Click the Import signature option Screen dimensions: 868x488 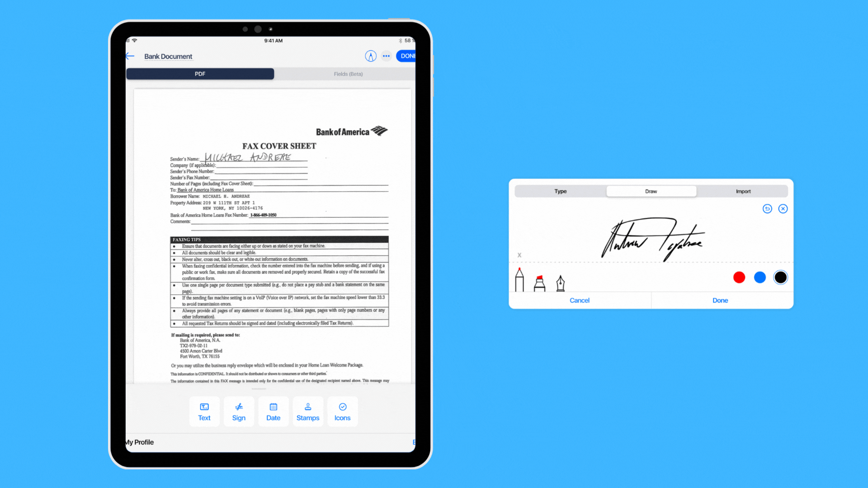pos(743,191)
